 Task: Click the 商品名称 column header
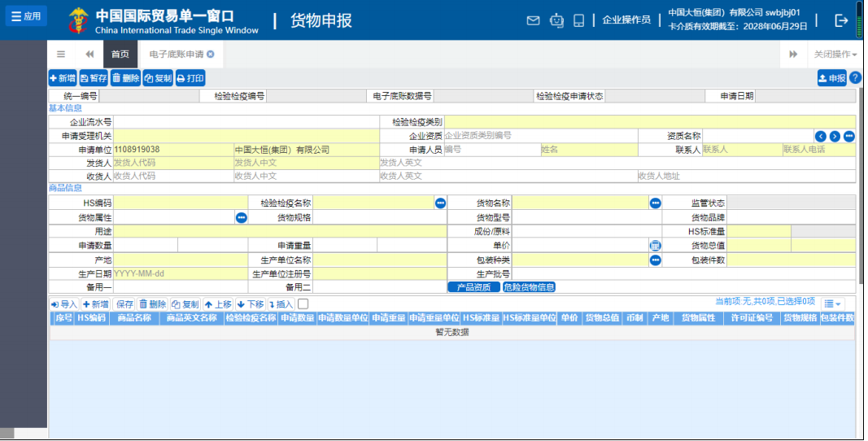pyautogui.click(x=134, y=318)
